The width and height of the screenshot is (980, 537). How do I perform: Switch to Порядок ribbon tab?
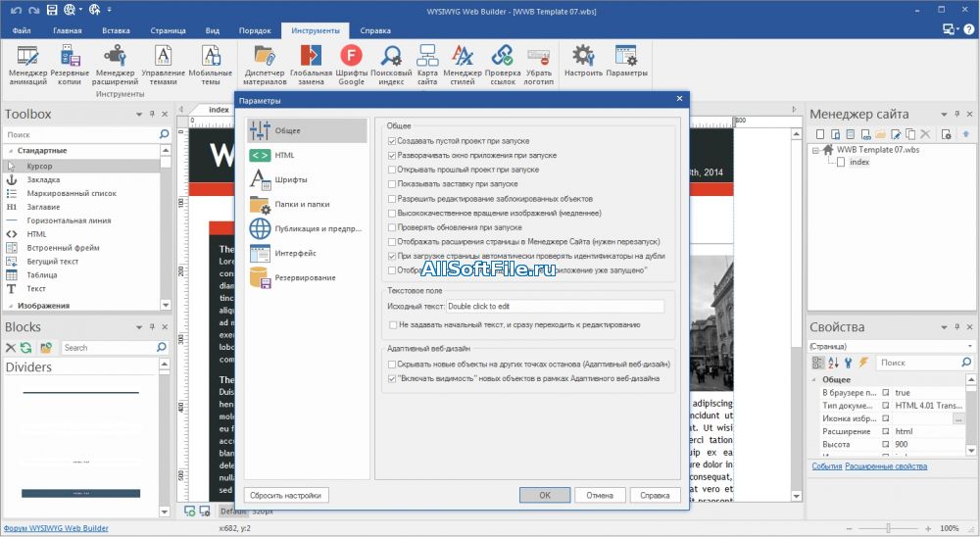255,30
